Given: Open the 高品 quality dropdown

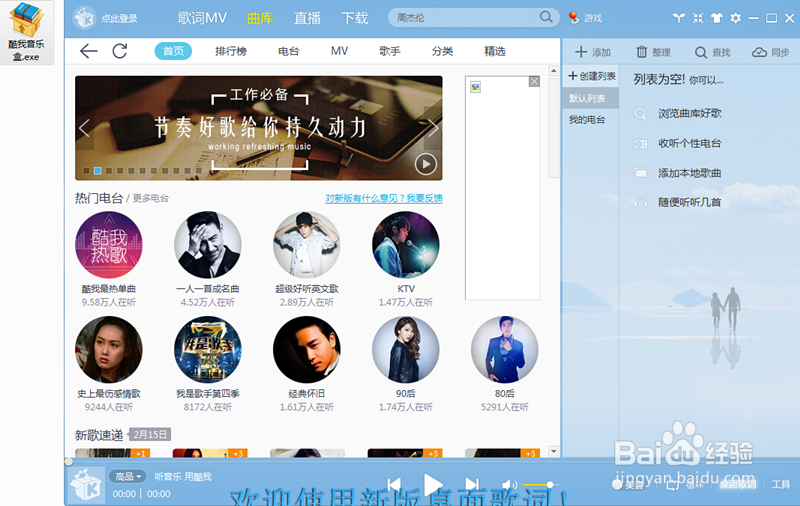Looking at the screenshot, I should coord(127,476).
